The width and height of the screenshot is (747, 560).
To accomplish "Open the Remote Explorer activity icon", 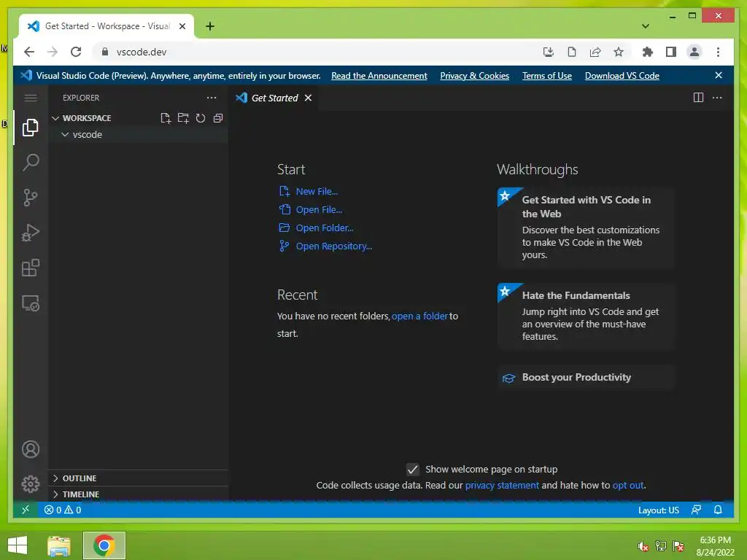I will [31, 303].
